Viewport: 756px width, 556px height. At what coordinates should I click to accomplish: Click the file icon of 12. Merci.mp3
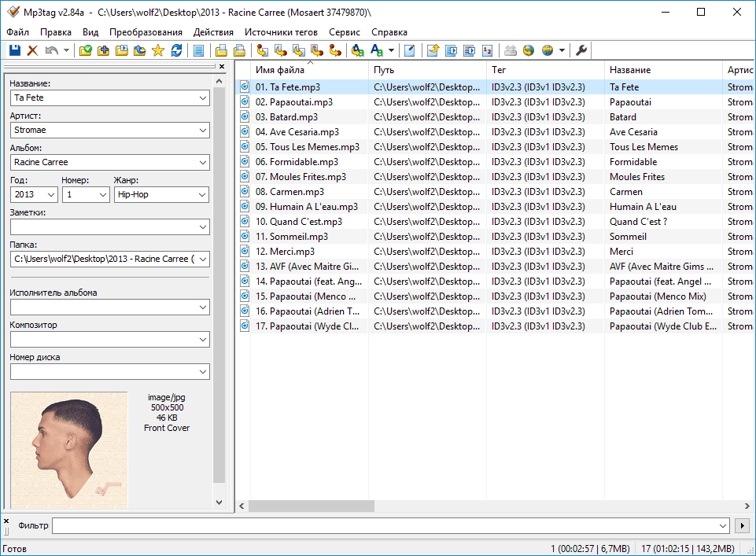tap(245, 251)
